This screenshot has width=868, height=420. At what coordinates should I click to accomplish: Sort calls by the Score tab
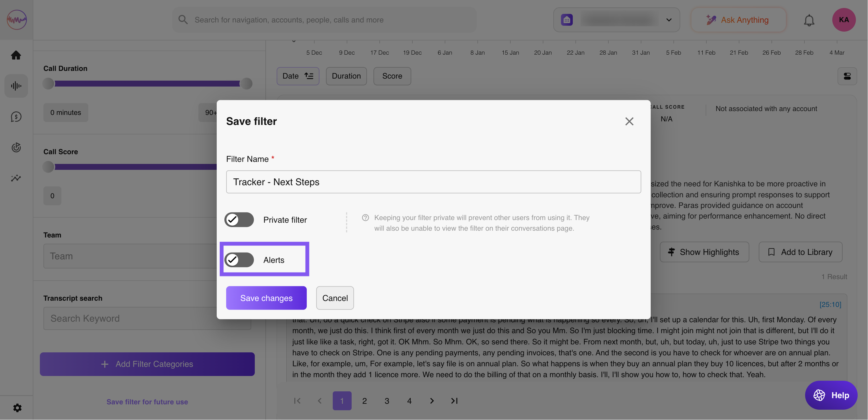tap(392, 76)
